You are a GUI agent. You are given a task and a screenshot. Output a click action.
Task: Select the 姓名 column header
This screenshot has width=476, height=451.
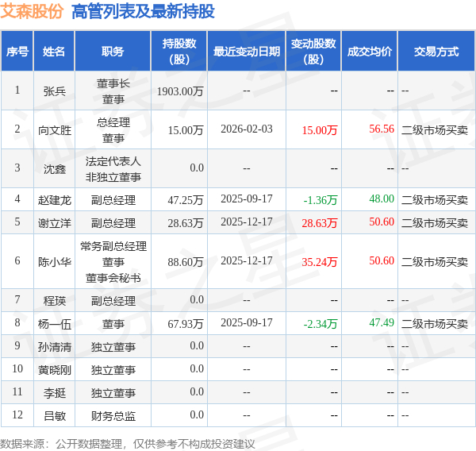point(54,52)
